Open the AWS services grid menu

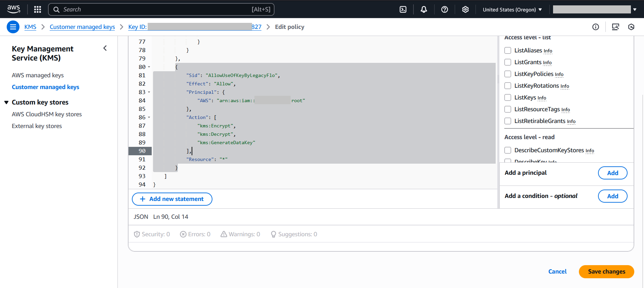[x=38, y=9]
